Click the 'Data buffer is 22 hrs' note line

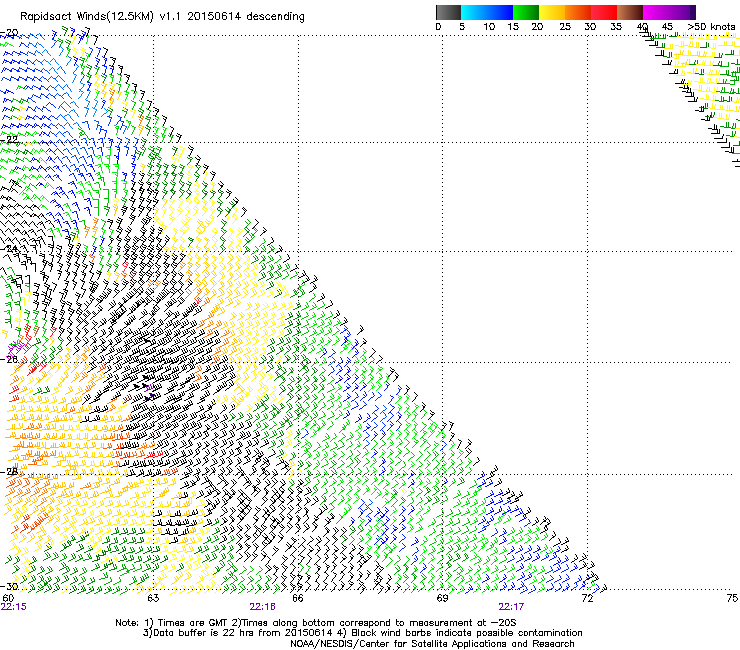[x=362, y=633]
